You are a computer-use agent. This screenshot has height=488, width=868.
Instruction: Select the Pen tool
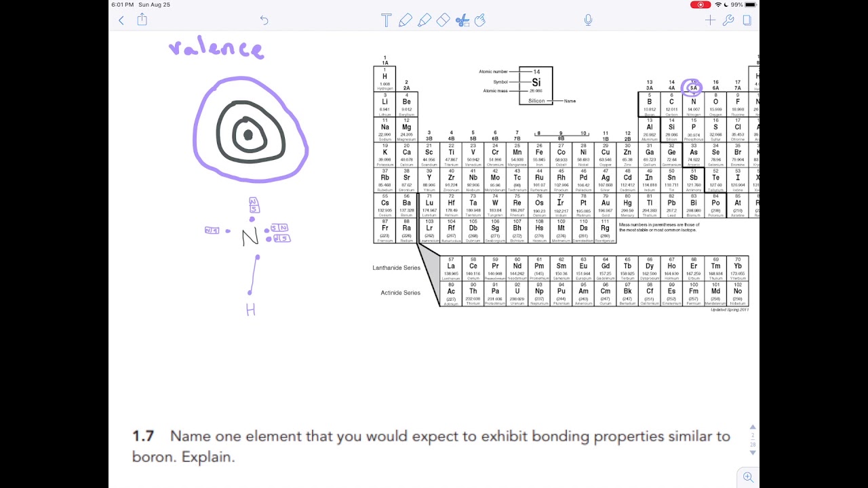click(406, 20)
